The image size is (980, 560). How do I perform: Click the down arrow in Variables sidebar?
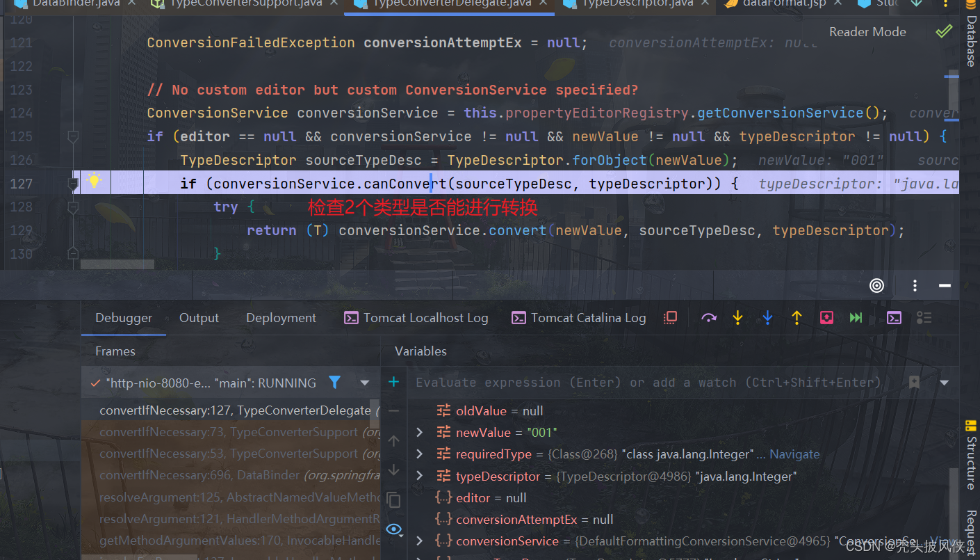coord(393,470)
